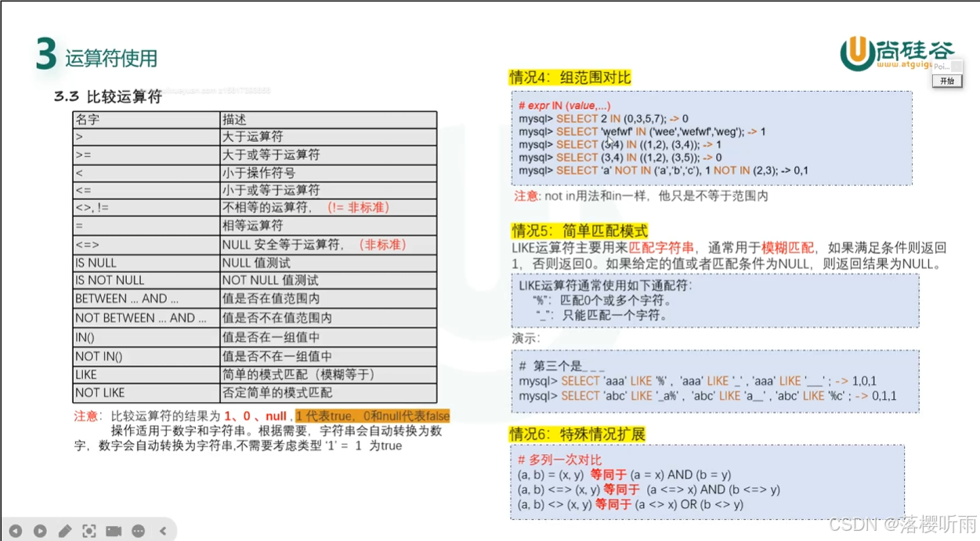Viewport: 980px width, 541px height.
Task: Click the '小于操作符号' table cell
Action: [328, 173]
